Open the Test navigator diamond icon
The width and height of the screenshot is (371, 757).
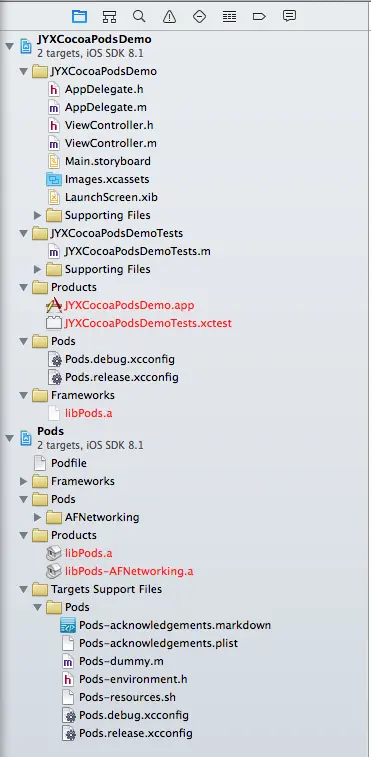coord(199,16)
